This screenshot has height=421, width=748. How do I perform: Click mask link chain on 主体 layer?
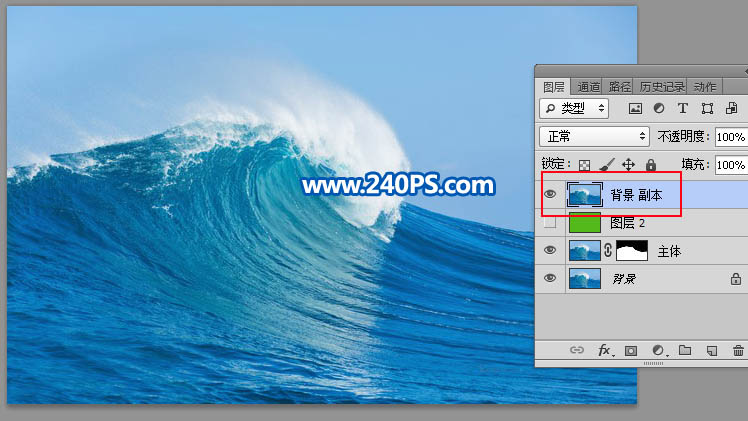tap(608, 250)
